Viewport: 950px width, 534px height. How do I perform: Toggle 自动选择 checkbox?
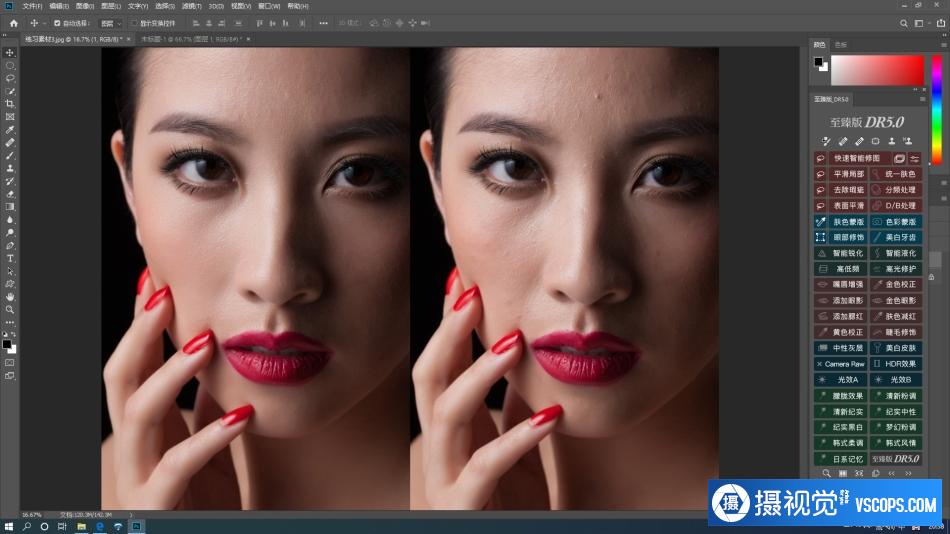coord(57,23)
